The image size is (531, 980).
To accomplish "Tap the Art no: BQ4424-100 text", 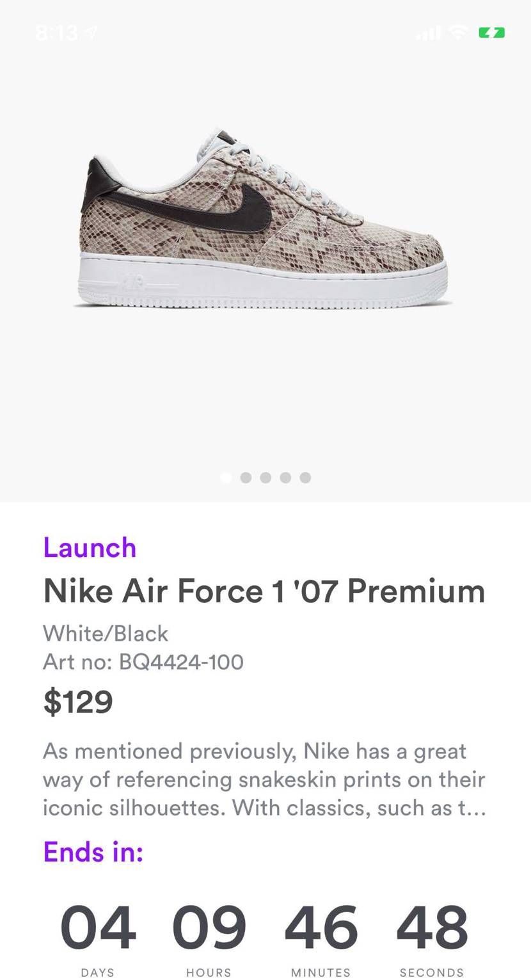I will pos(143,662).
